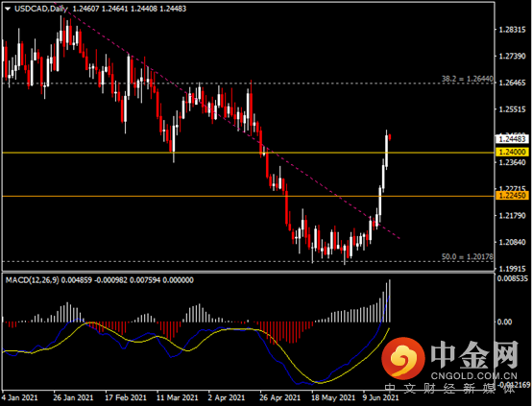Select the 38.2 = 1.26440 Fibonacci label
The image size is (532, 406).
(468, 79)
